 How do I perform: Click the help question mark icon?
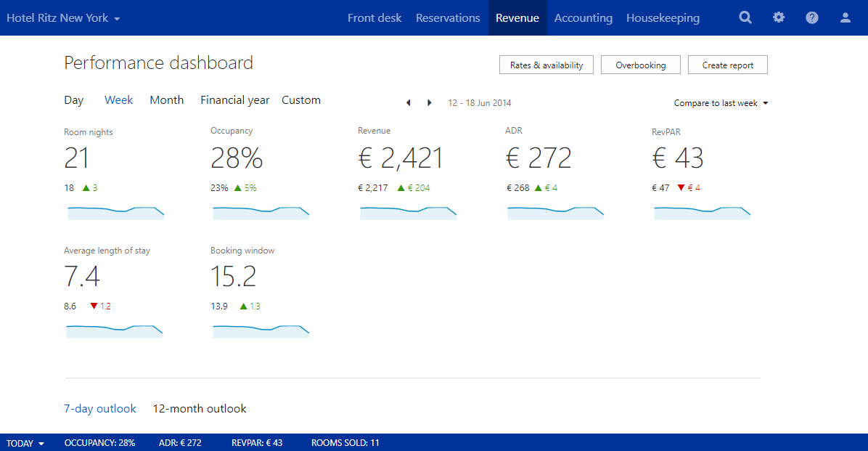[x=812, y=17]
